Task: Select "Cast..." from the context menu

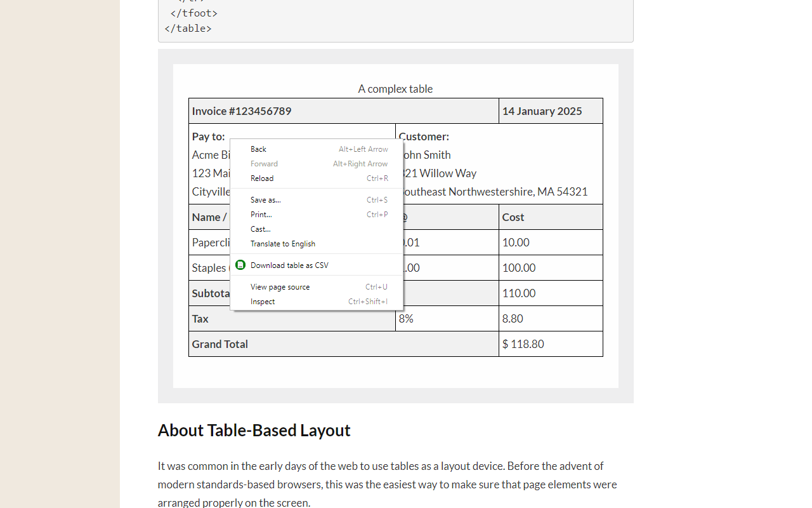Action: (260, 229)
